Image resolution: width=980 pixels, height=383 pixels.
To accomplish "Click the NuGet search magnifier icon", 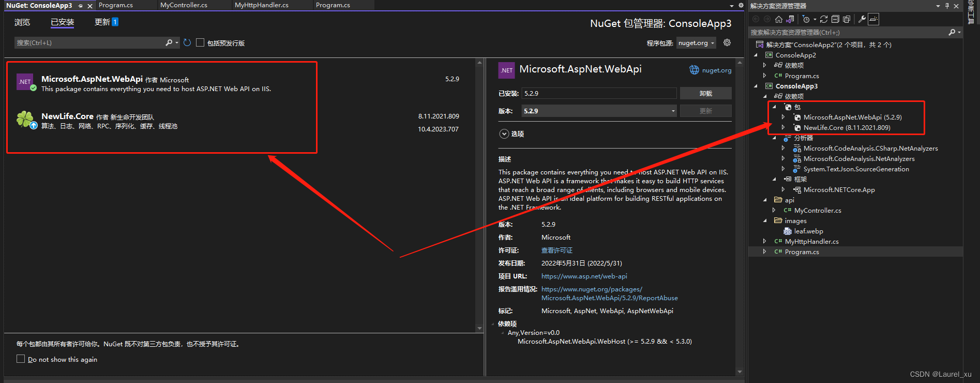I will (169, 42).
